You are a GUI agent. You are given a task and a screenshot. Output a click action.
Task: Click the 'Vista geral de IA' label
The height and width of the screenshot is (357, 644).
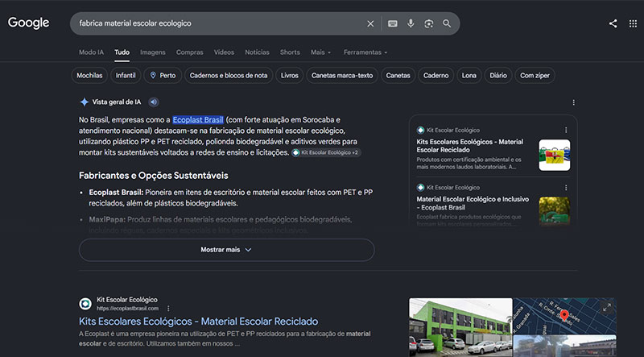click(116, 102)
